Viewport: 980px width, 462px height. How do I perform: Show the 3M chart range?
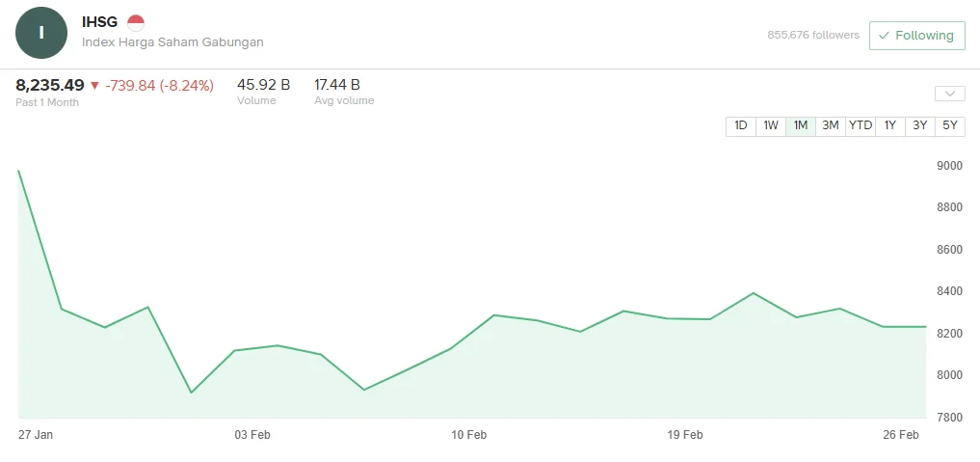coord(831,125)
